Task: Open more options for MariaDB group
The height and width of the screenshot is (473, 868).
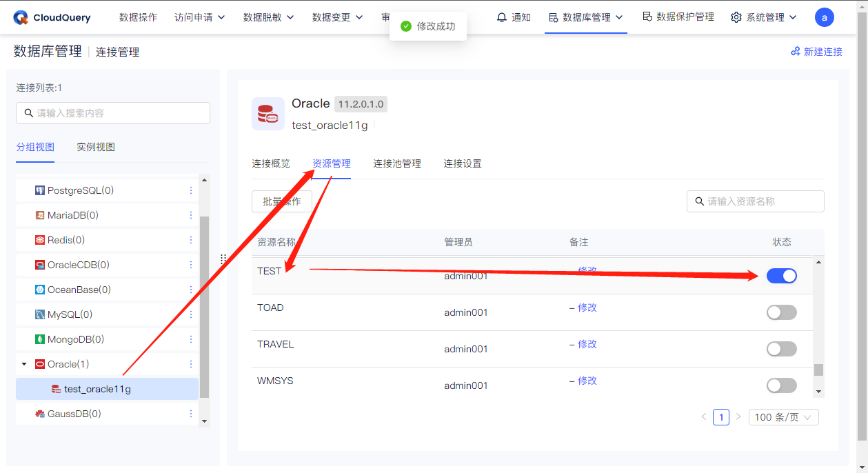Action: [191, 215]
